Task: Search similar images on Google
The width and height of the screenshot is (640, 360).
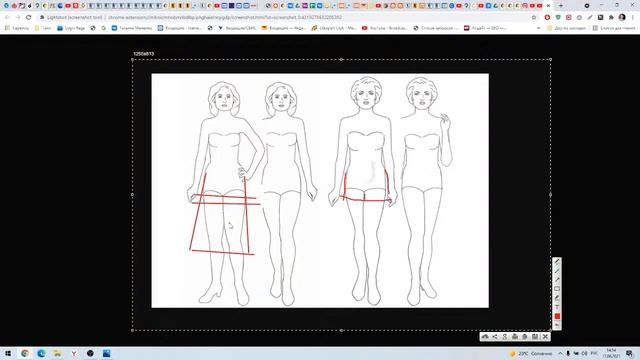Action: [x=505, y=337]
